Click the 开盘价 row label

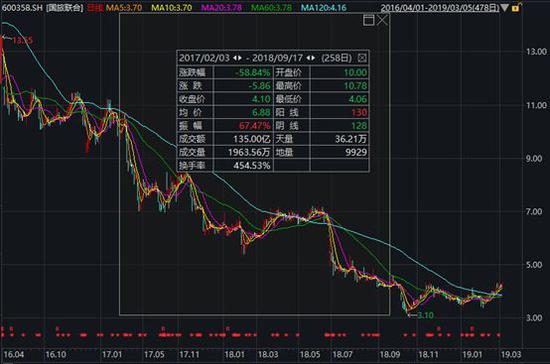(288, 73)
